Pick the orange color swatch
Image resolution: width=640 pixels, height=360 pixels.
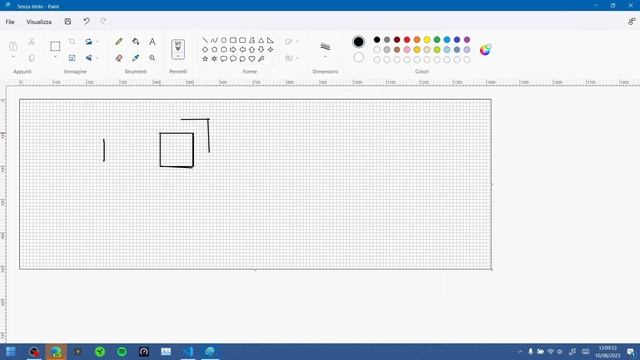pos(417,40)
